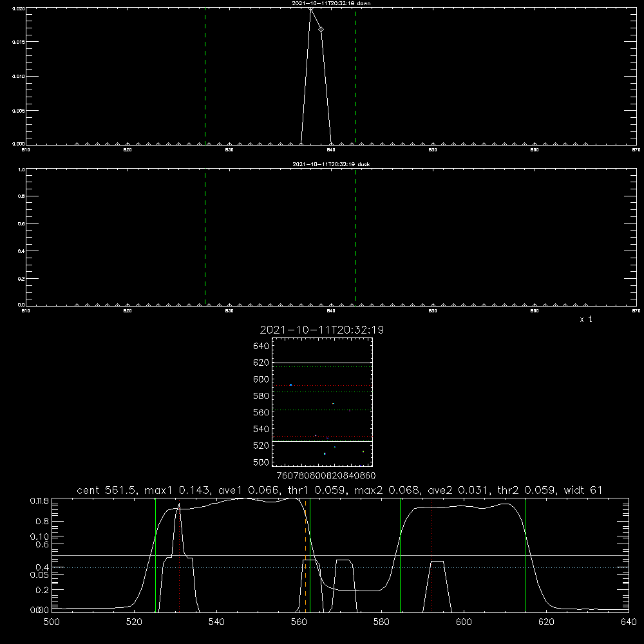Click the '560' y-axis label of the small middle plot
This screenshot has width=644, height=644.
pos(261,412)
